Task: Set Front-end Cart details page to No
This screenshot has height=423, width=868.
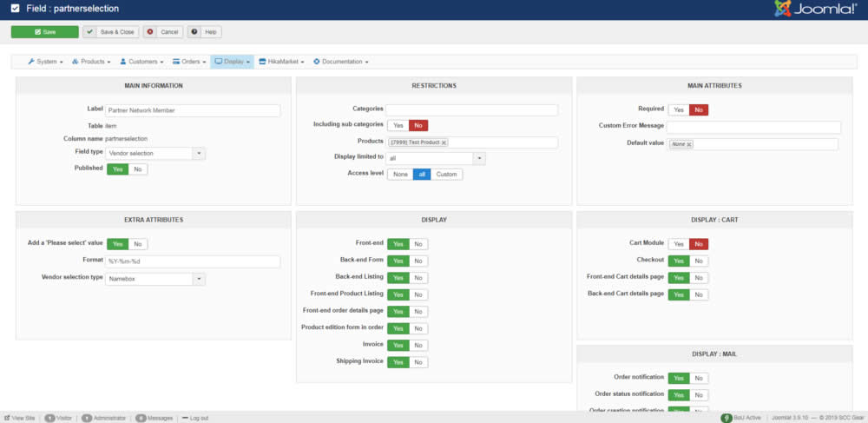Action: (699, 278)
